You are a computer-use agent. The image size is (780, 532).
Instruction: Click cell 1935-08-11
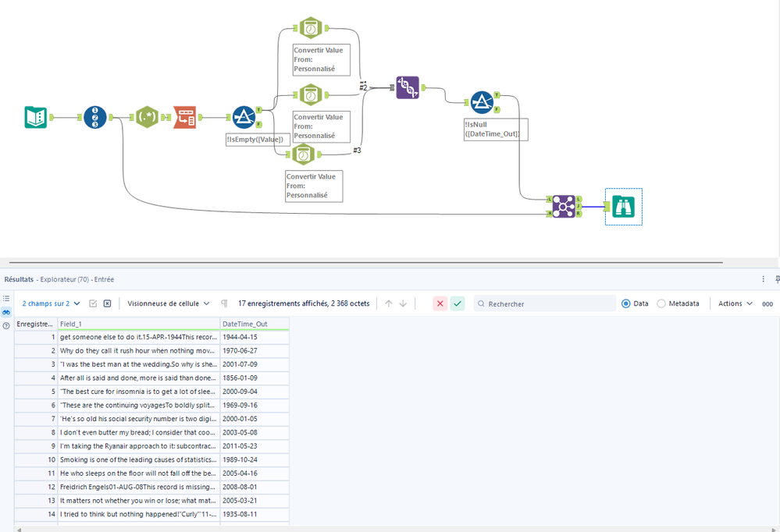point(255,514)
